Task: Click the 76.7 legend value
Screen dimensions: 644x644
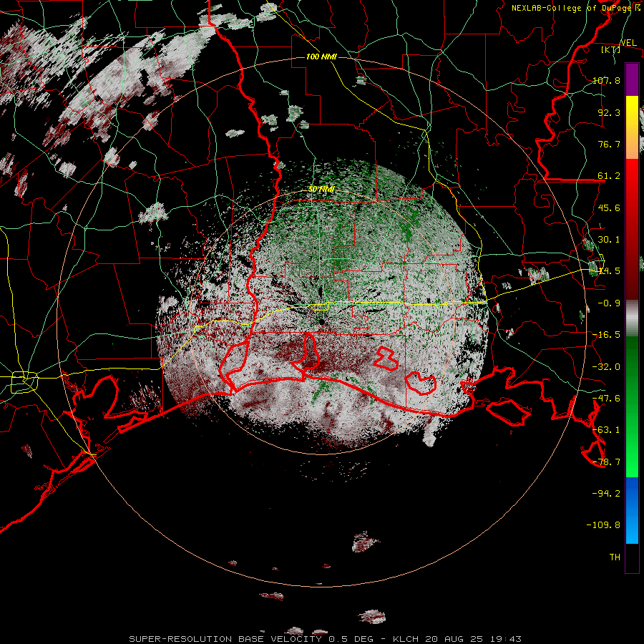Action: [609, 144]
